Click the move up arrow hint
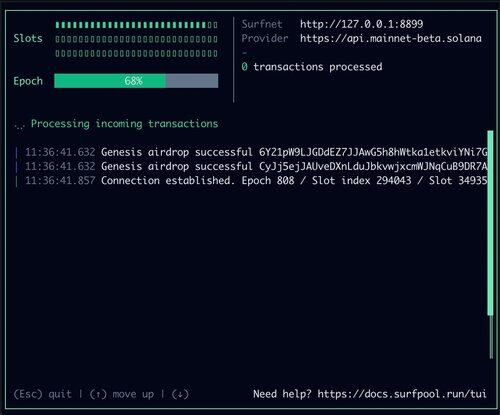 [x=122, y=394]
